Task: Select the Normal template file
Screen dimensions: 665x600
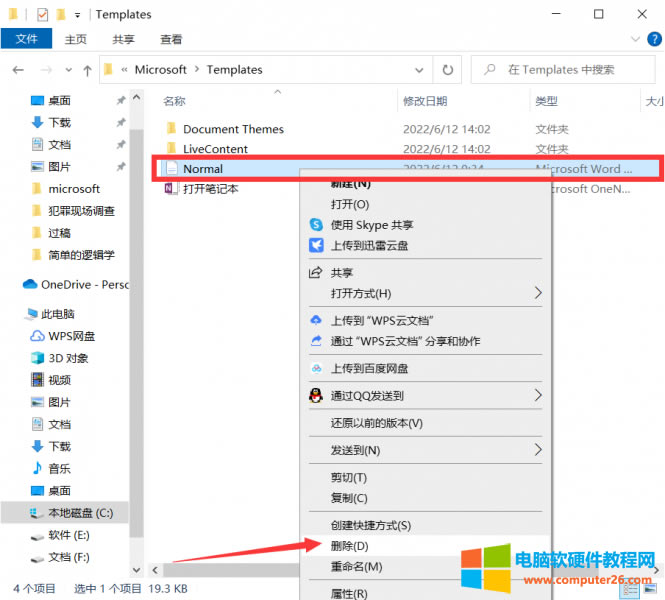Action: point(203,169)
